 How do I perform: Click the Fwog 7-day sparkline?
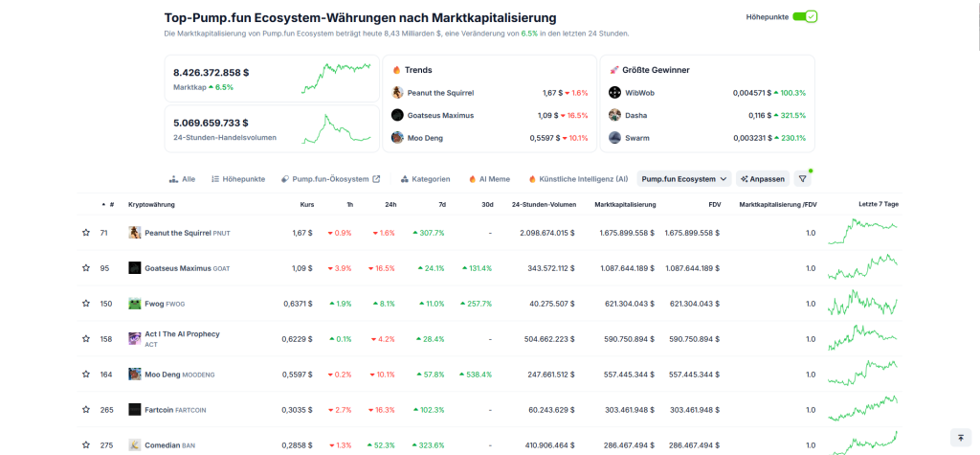coord(862,303)
